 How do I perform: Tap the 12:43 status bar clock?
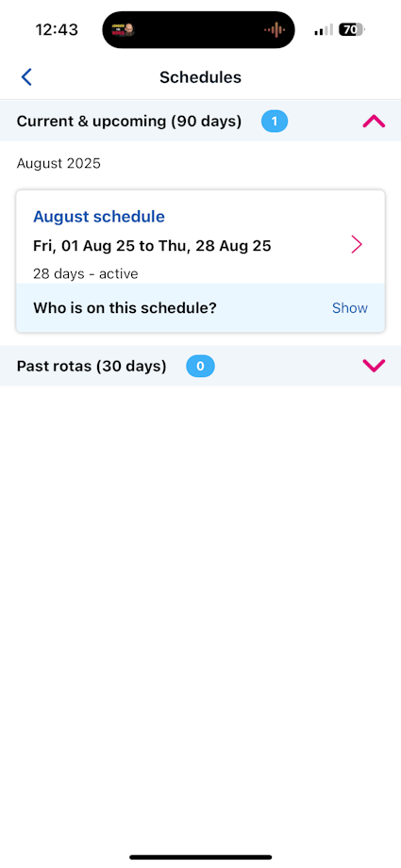[57, 29]
